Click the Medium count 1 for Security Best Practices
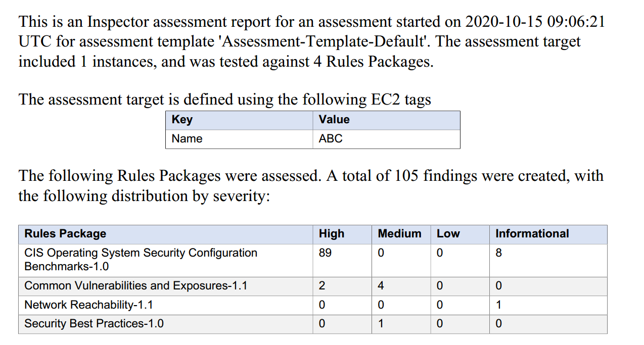Viewport: 644px width, 345px height. [381, 324]
